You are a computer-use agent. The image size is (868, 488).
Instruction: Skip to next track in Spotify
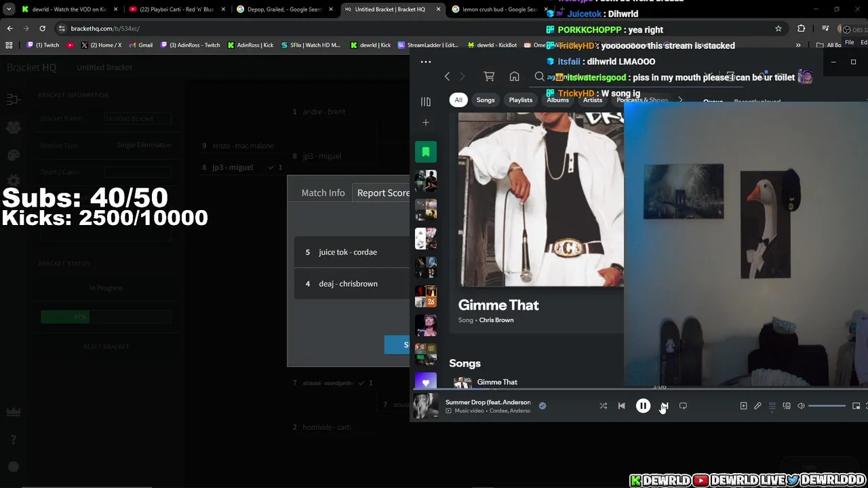[x=665, y=406]
